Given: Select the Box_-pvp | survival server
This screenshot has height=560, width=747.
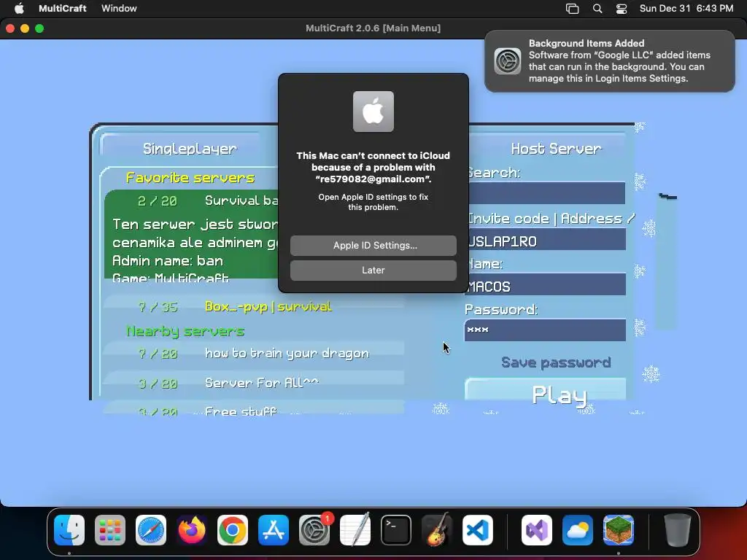Looking at the screenshot, I should click(253, 307).
